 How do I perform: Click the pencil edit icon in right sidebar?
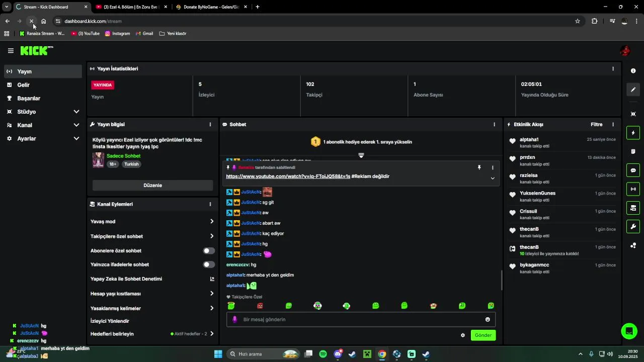pyautogui.click(x=633, y=89)
